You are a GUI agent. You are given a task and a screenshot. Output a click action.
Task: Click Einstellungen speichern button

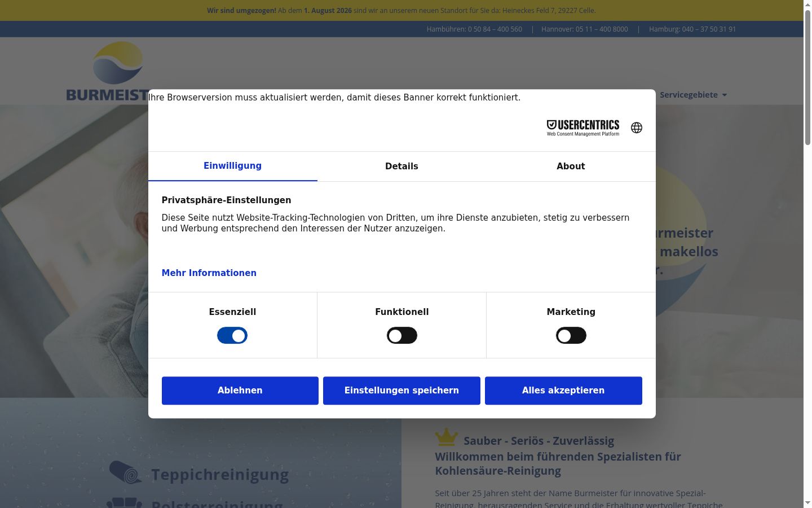pyautogui.click(x=402, y=391)
